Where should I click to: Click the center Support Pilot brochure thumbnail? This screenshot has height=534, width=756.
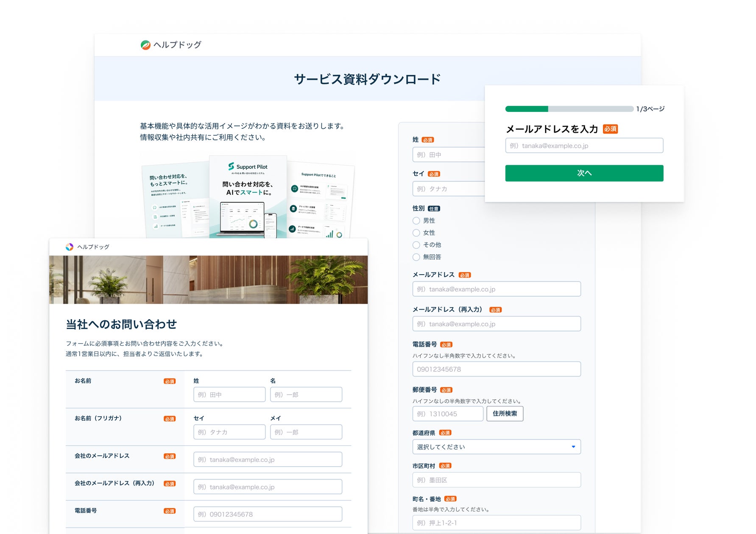pyautogui.click(x=248, y=197)
